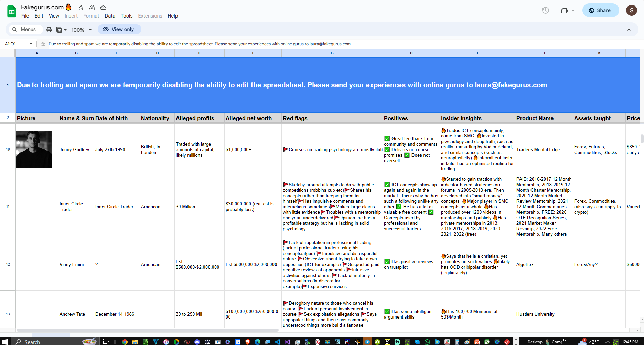Viewport: 644px width, 345px height.
Task: Star the Fakegurus.com spreadsheet
Action: click(81, 8)
